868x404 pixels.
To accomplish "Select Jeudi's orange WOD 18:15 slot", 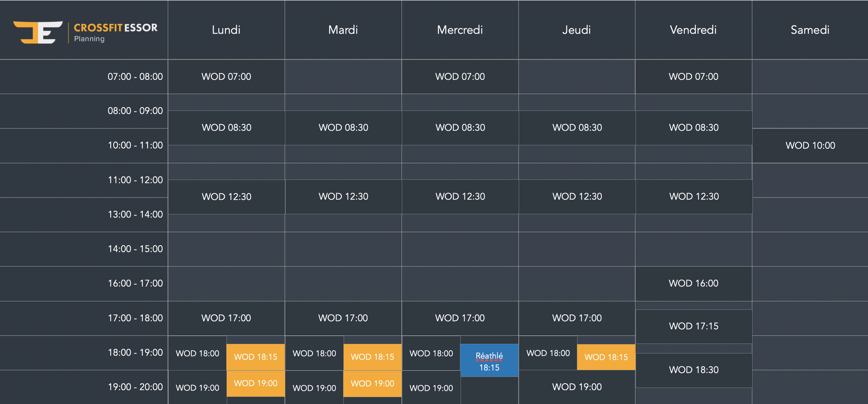I will click(x=606, y=357).
